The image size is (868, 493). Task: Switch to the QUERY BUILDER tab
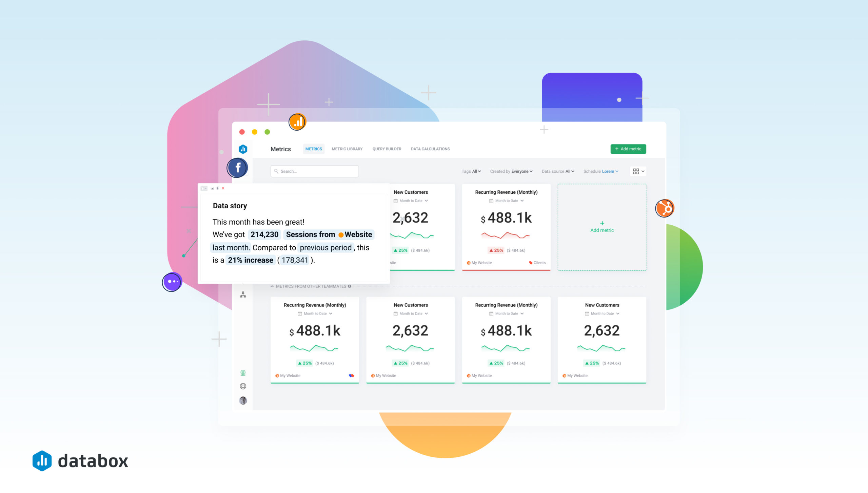(x=386, y=149)
